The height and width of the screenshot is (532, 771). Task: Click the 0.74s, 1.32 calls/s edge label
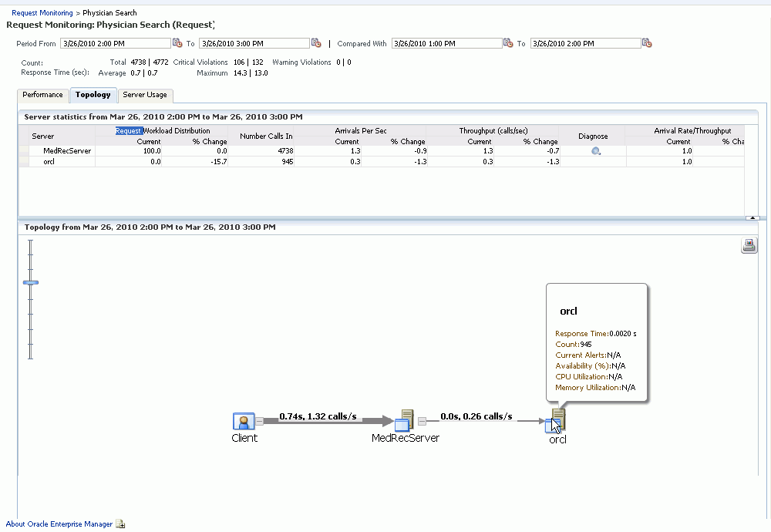click(x=318, y=416)
